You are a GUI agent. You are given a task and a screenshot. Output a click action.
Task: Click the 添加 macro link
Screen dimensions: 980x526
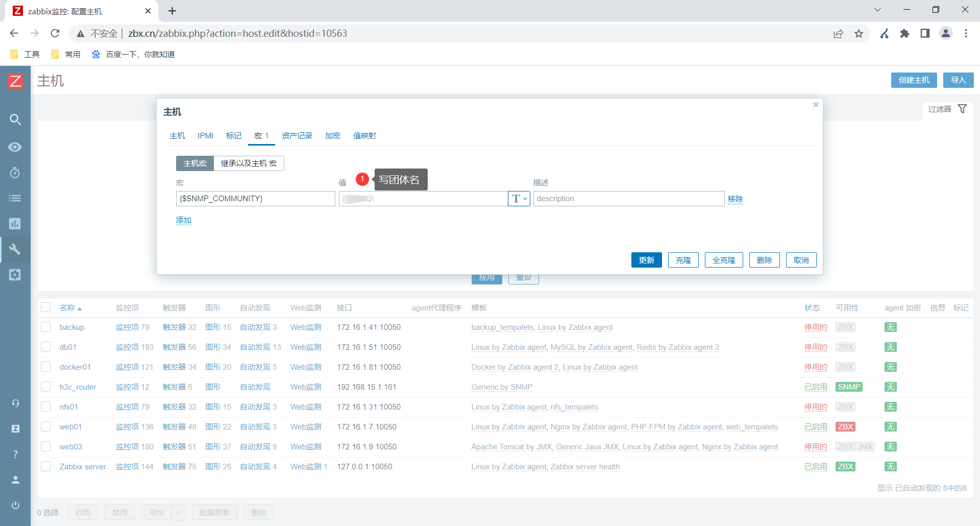(x=184, y=220)
